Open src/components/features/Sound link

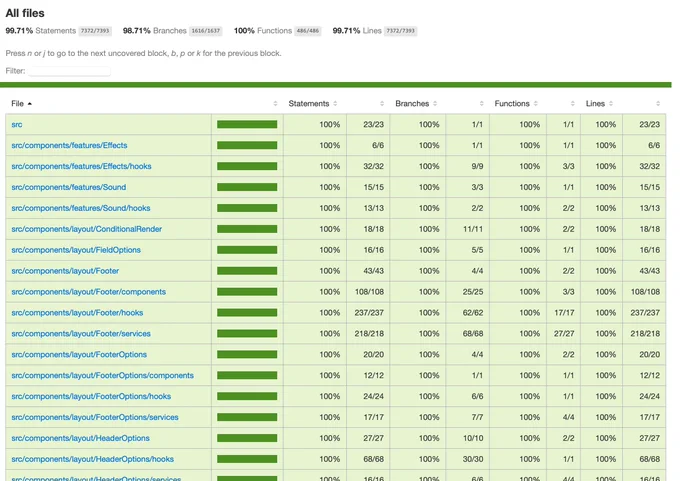pos(69,187)
